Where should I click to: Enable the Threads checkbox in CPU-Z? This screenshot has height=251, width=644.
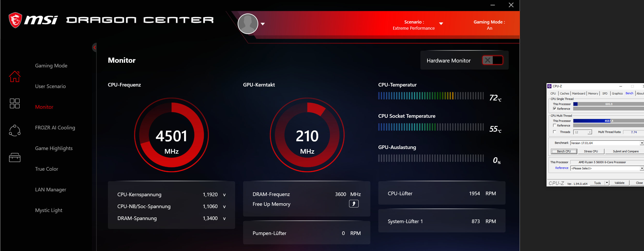555,132
